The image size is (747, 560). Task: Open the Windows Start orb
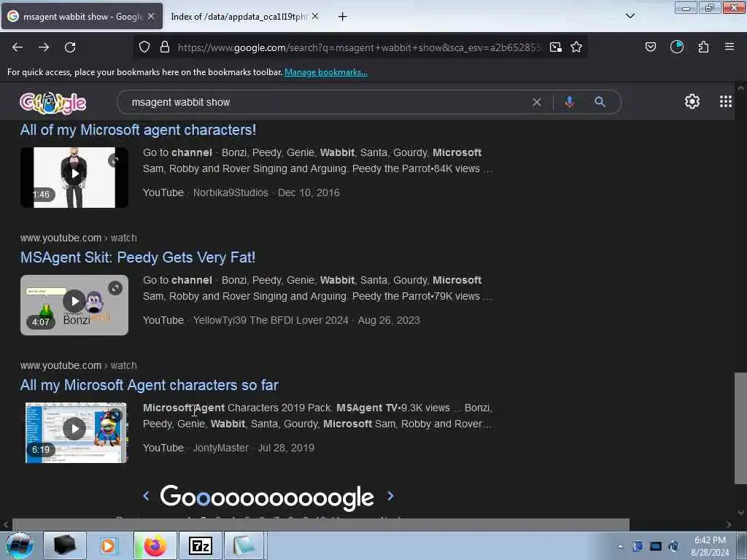coord(19,545)
